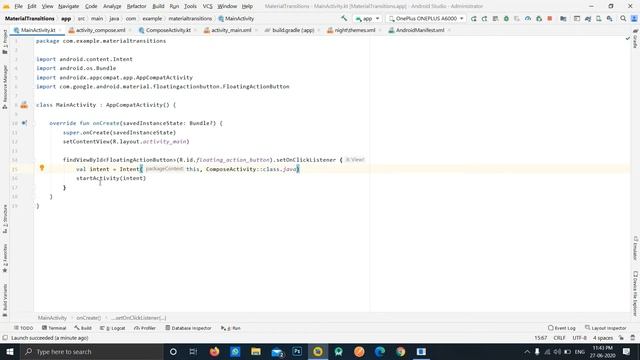Click the SDK Manager icon in toolbar
Screen dimensions: 640x360
click(609, 18)
